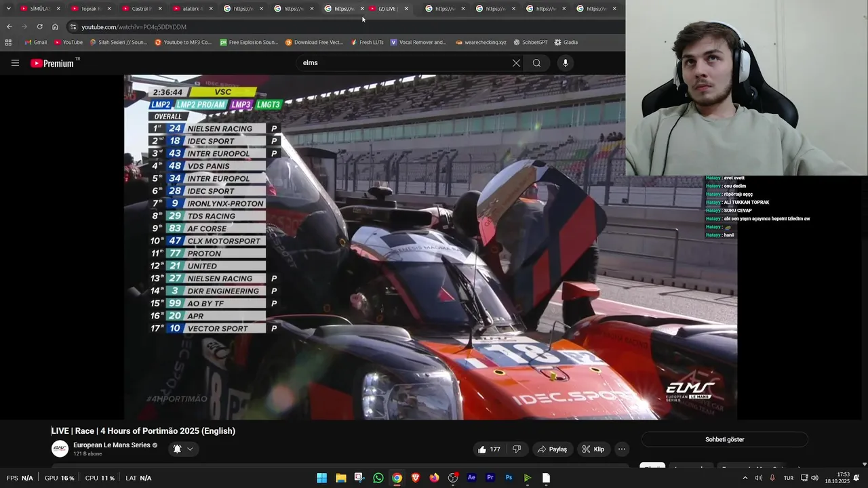The height and width of the screenshot is (488, 868).
Task: Open the YouTube hamburger guide menu
Action: point(15,63)
